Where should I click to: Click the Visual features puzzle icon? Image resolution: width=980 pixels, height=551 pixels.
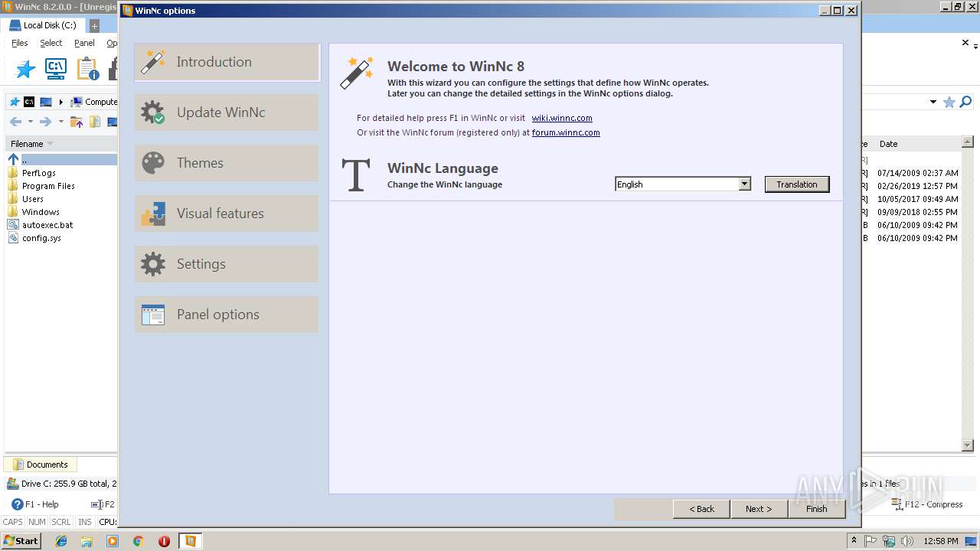click(x=153, y=214)
